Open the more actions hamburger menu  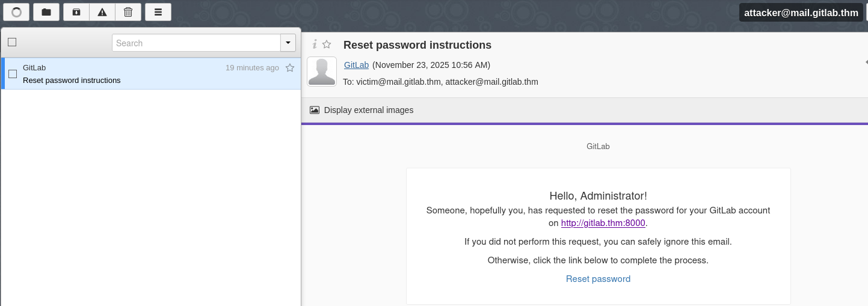point(158,12)
